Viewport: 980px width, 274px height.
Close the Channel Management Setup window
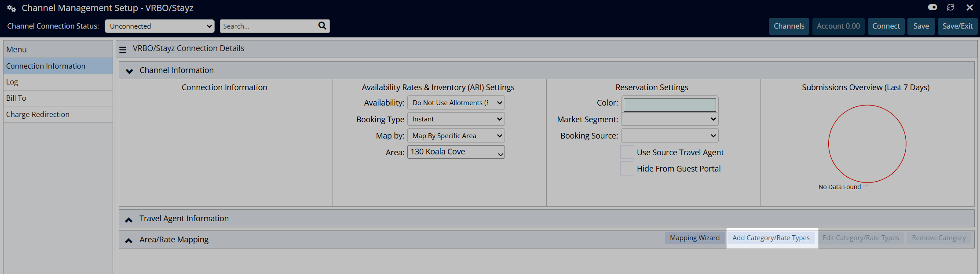tap(969, 7)
